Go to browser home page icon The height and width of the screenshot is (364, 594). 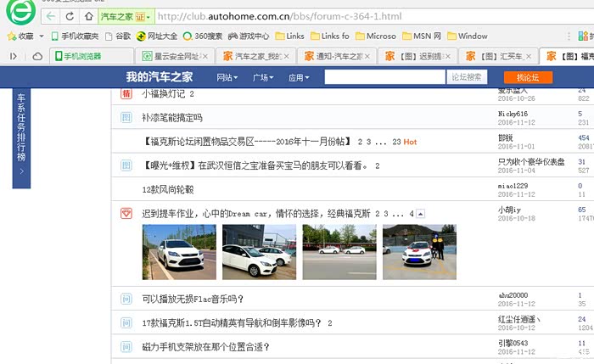[x=89, y=16]
